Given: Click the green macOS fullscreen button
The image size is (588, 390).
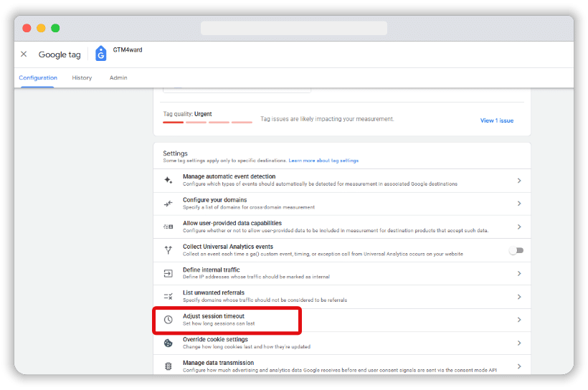Looking at the screenshot, I should (55, 28).
